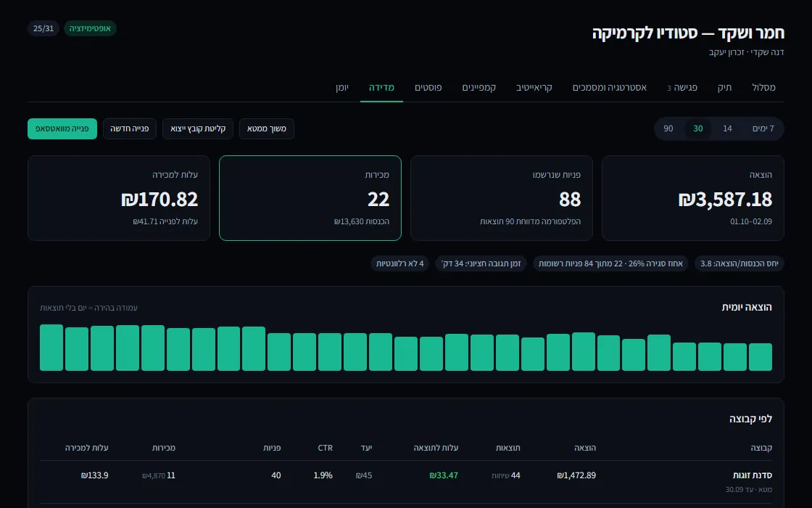Viewport: 812px width, 508px height.
Task: Select the ₪3,587.18 spend card
Action: click(693, 198)
